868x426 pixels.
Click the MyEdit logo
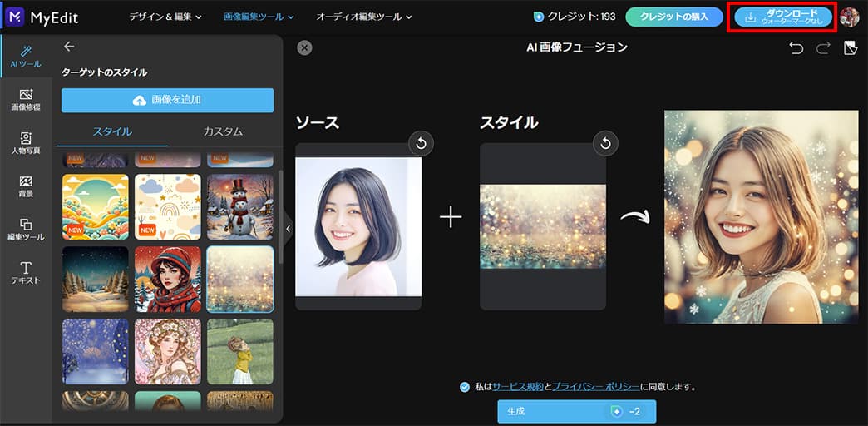[42, 17]
